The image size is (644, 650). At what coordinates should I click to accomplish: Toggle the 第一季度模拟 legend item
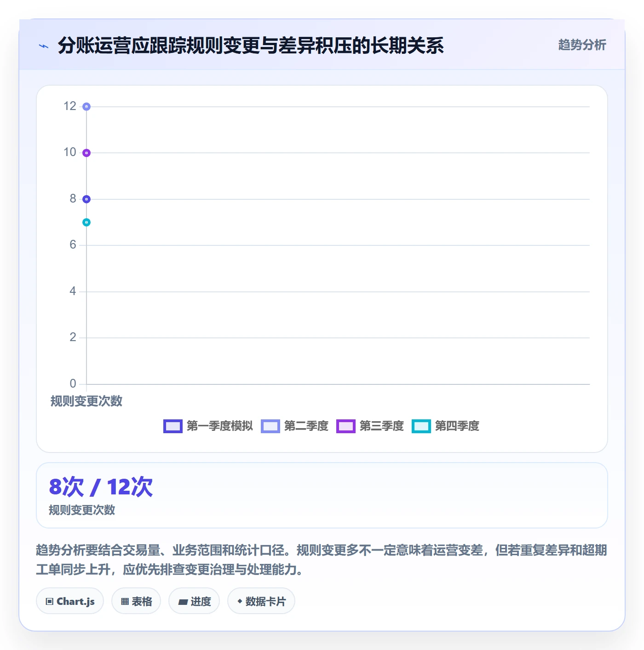tap(208, 426)
